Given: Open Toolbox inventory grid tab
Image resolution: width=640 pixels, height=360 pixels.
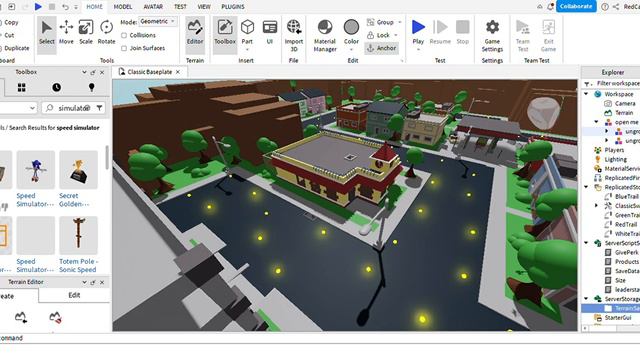Looking at the screenshot, I should (x=22, y=87).
